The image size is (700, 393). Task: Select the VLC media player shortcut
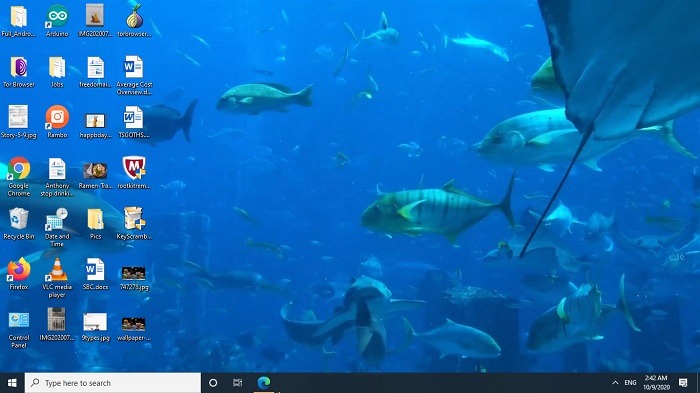[x=57, y=270]
